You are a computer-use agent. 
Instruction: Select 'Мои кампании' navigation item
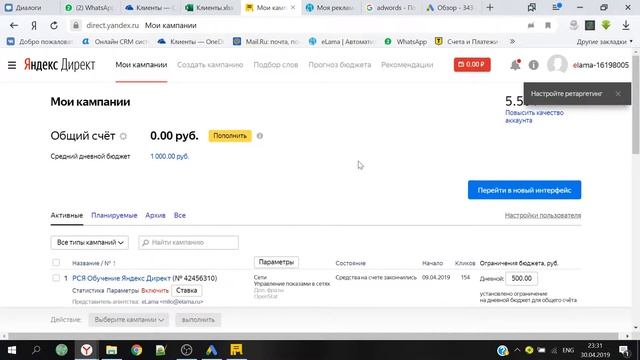(x=141, y=65)
